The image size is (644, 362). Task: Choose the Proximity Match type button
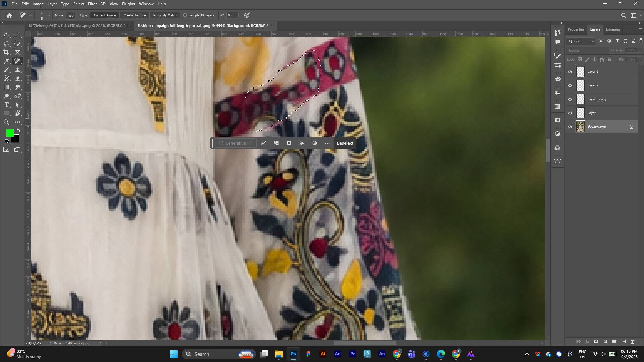pyautogui.click(x=165, y=15)
